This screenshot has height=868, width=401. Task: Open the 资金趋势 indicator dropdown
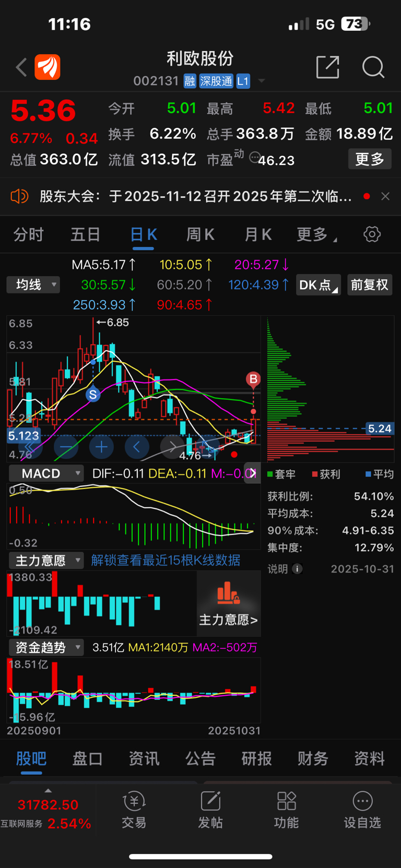pyautogui.click(x=46, y=648)
